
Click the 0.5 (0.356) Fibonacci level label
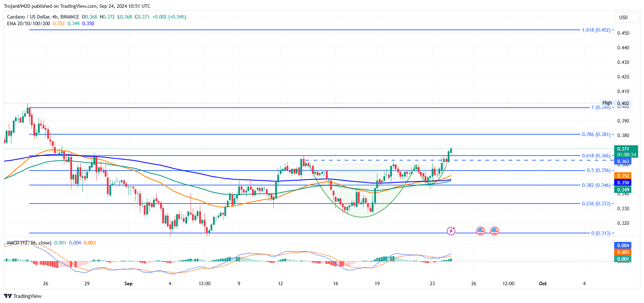coord(599,170)
